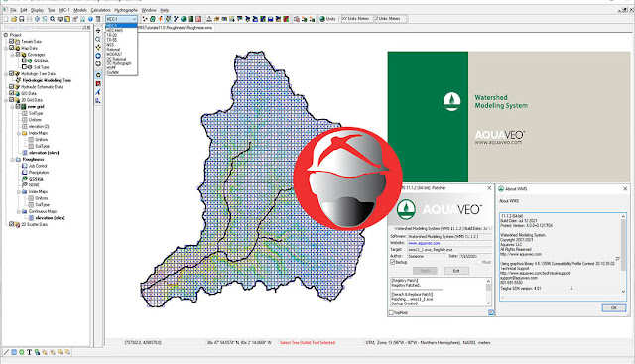Click the trash delete toolbar icon
635x364 pixels.
pos(98,19)
